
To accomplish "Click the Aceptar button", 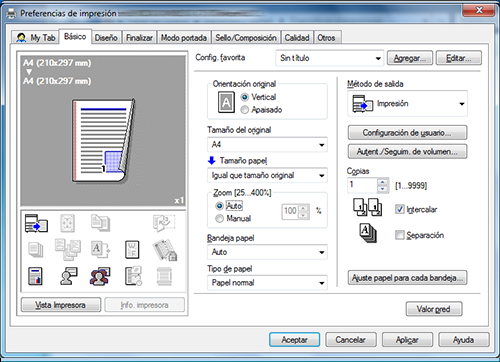I will click(294, 340).
